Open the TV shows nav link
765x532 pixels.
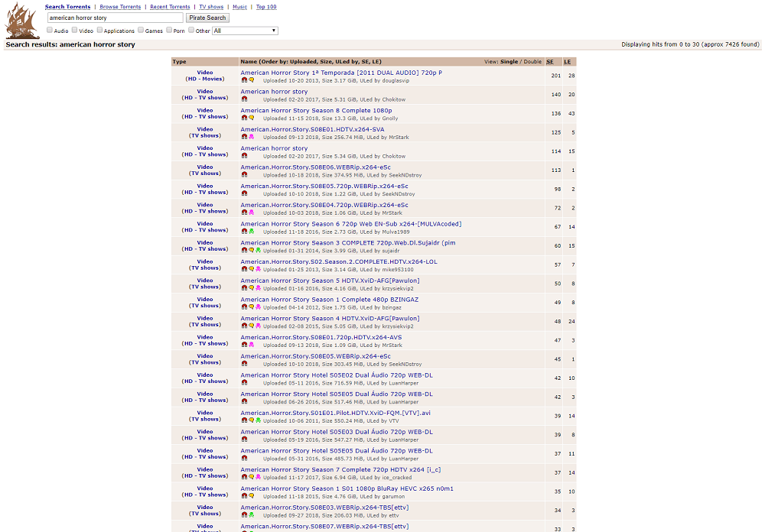click(211, 7)
